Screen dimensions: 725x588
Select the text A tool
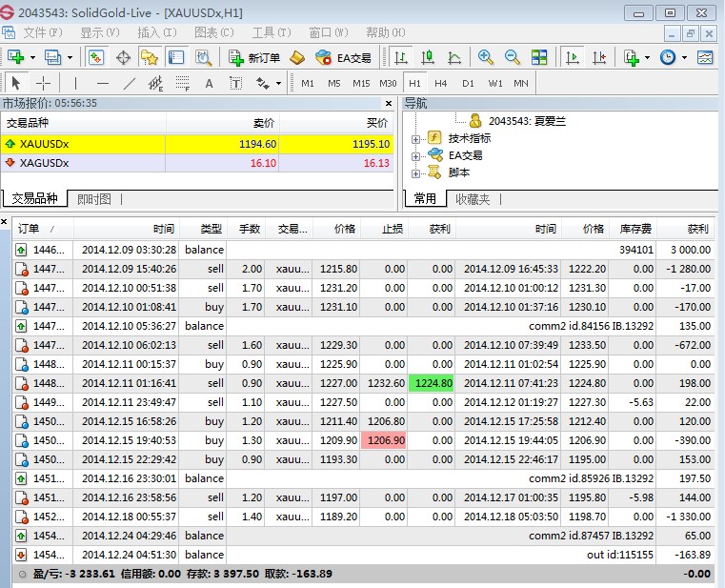click(x=209, y=83)
